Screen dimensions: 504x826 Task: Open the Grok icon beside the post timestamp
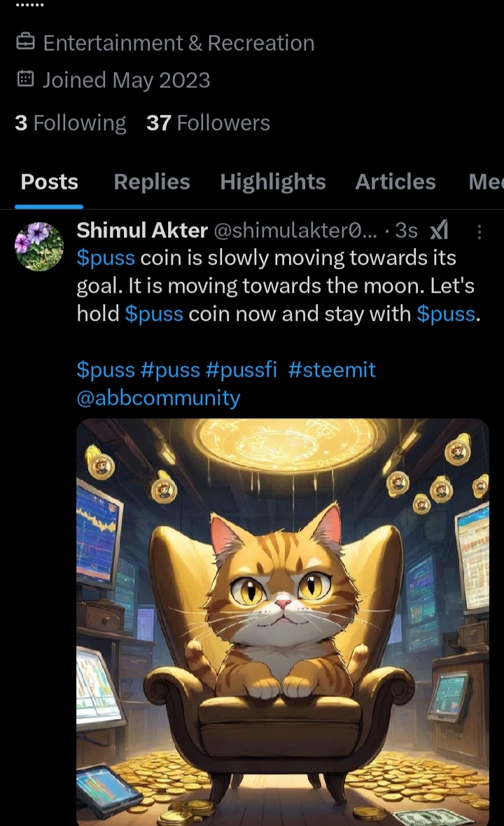(439, 230)
